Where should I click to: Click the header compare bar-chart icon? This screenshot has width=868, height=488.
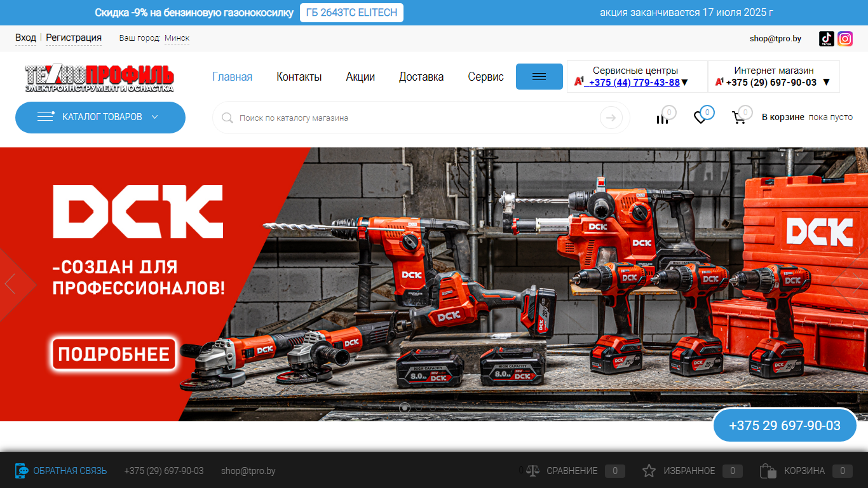[662, 118]
